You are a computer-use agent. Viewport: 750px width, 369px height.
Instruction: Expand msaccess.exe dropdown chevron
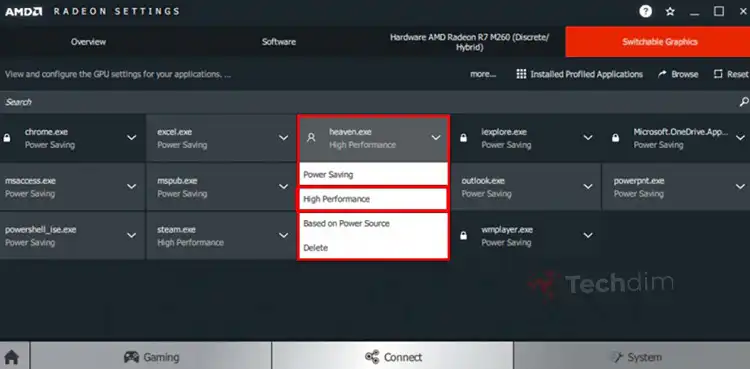(x=131, y=187)
